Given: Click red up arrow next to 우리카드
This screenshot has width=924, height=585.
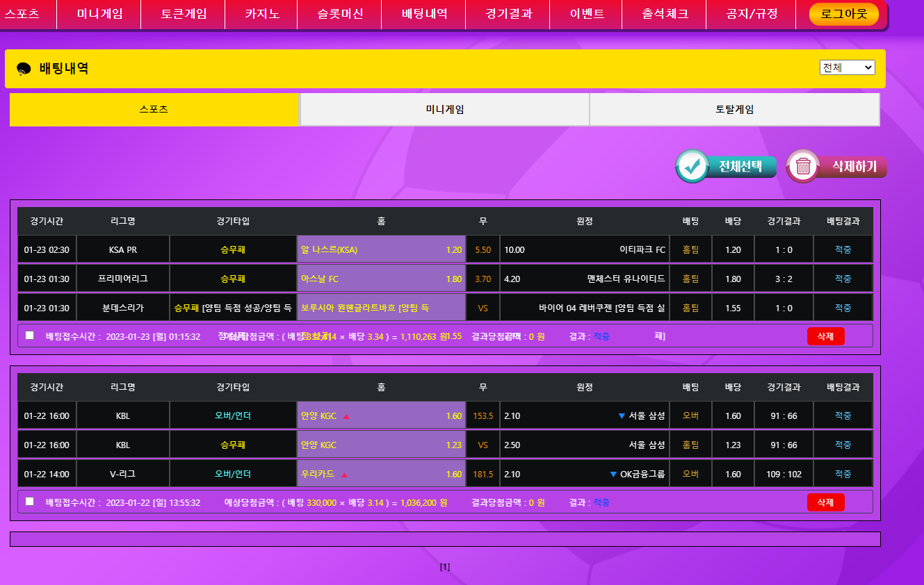Looking at the screenshot, I should click(x=344, y=475).
